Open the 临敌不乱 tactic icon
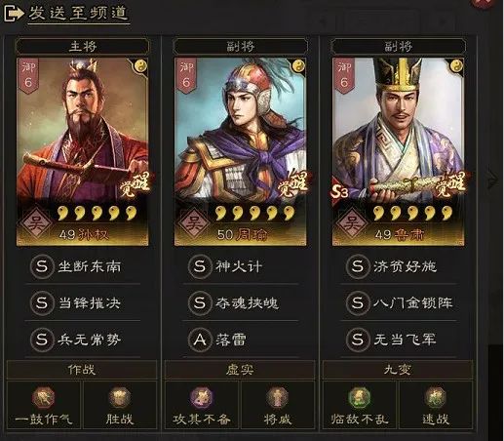Screen dimensions: 504x441 (x=359, y=398)
